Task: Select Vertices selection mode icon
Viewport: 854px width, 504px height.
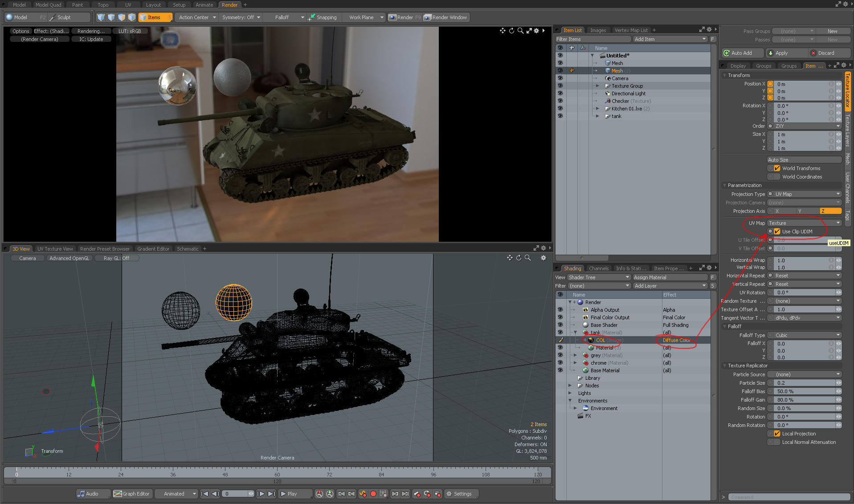Action: point(101,17)
